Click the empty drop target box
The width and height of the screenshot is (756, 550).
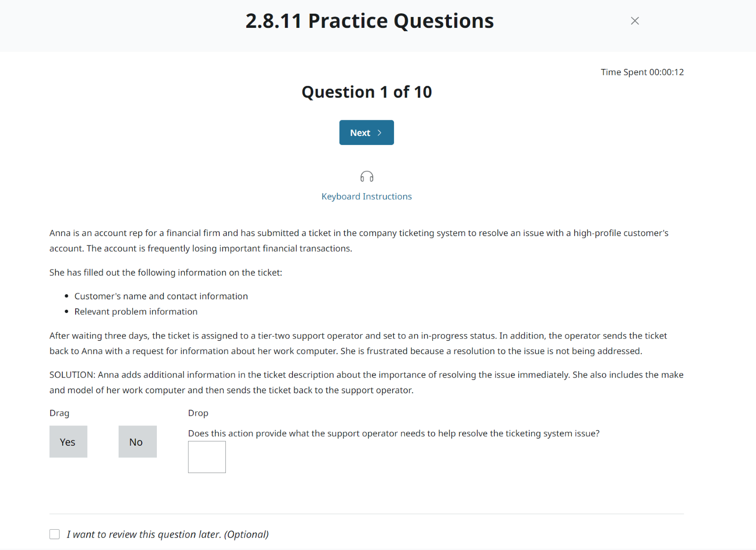pyautogui.click(x=207, y=457)
